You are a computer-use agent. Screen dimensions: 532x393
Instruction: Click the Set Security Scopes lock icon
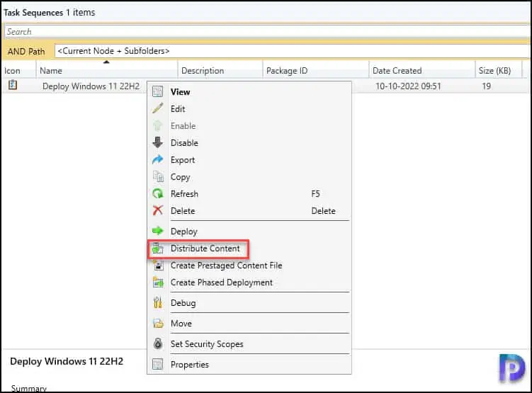tap(157, 343)
